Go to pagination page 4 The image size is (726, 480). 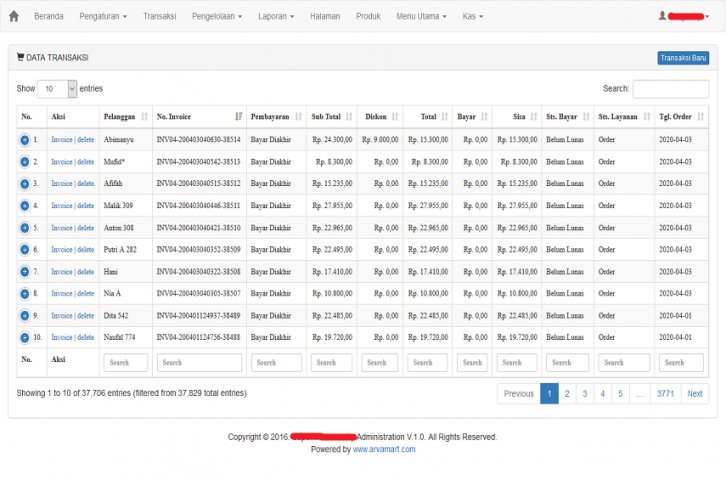pos(602,394)
